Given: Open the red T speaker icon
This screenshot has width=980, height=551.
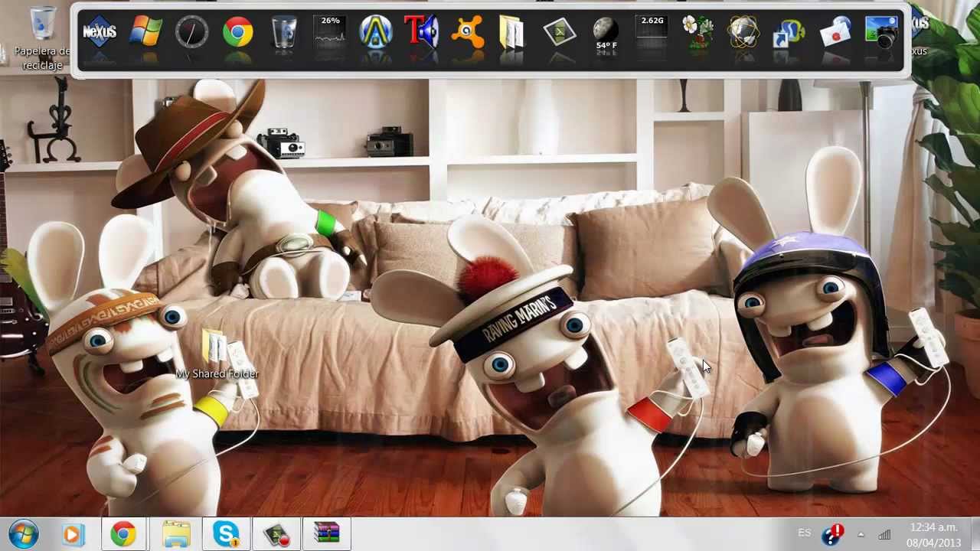Looking at the screenshot, I should coord(422,32).
